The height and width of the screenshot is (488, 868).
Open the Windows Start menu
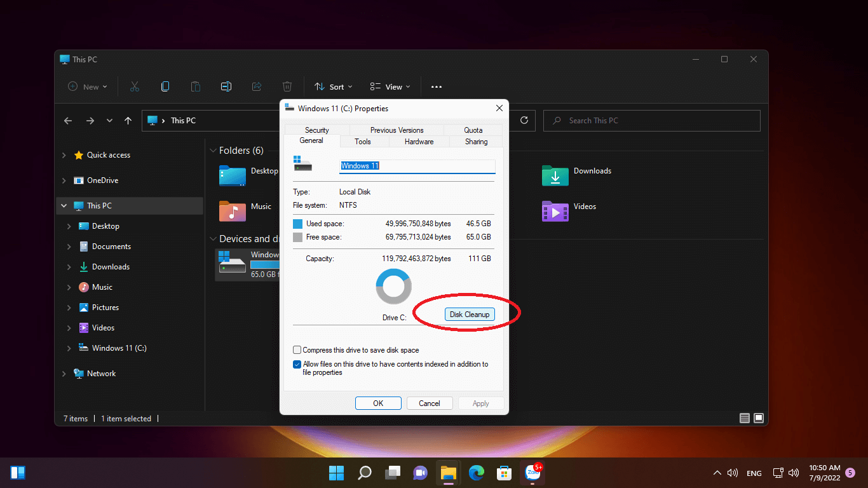coord(336,473)
